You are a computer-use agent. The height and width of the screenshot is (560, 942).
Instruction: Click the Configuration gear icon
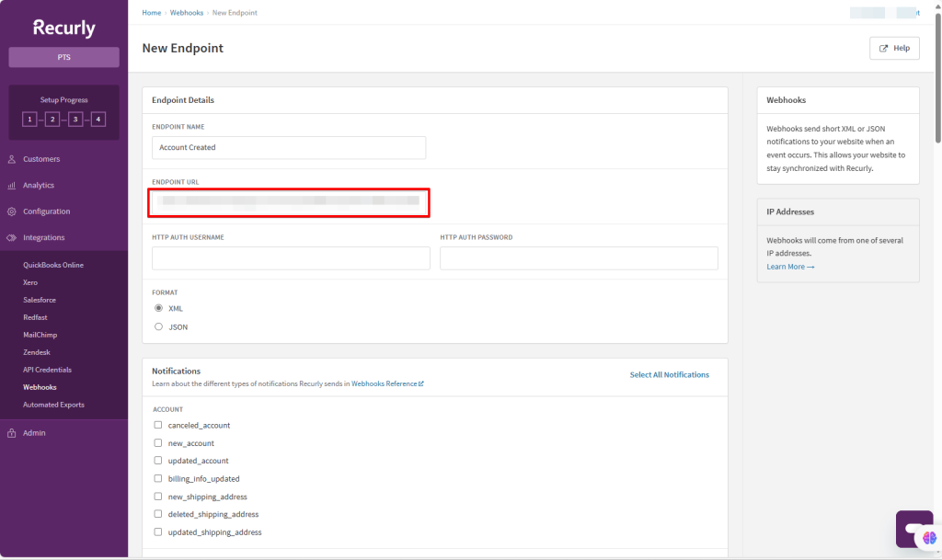coord(12,211)
